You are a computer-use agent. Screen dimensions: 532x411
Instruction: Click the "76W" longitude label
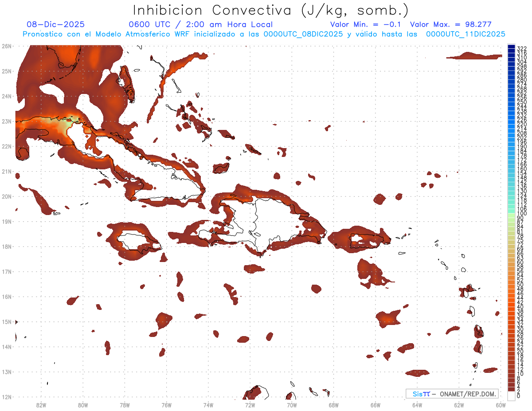[x=167, y=405]
